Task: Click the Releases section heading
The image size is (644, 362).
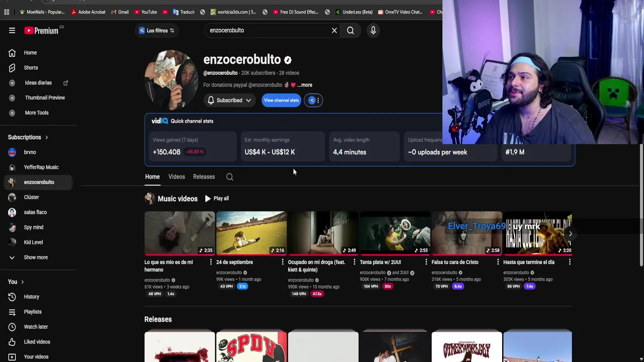Action: pyautogui.click(x=158, y=319)
